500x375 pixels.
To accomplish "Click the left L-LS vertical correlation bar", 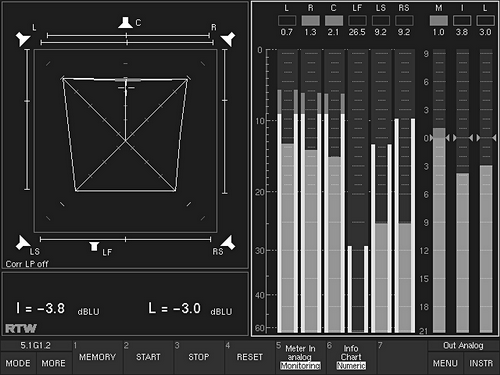I will point(27,119).
